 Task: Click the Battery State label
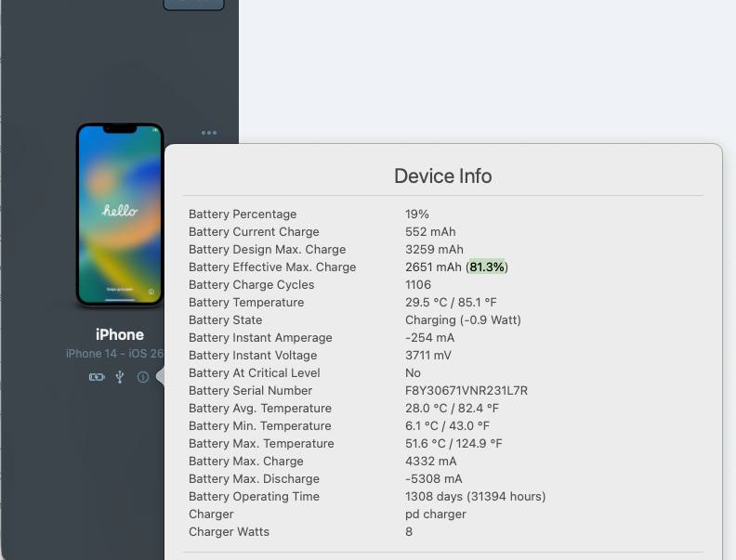[x=225, y=319]
